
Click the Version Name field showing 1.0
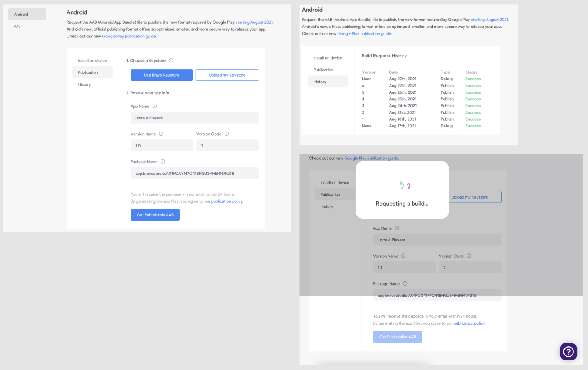tap(162, 145)
